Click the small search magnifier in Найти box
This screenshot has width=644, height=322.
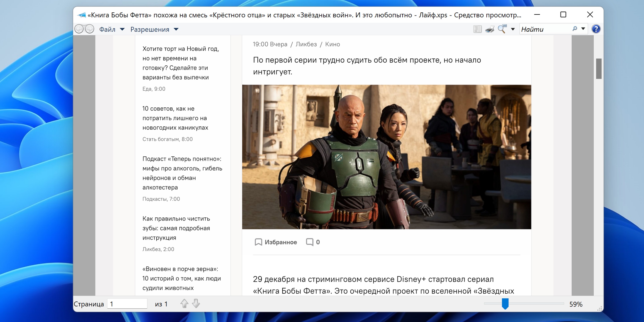[574, 29]
